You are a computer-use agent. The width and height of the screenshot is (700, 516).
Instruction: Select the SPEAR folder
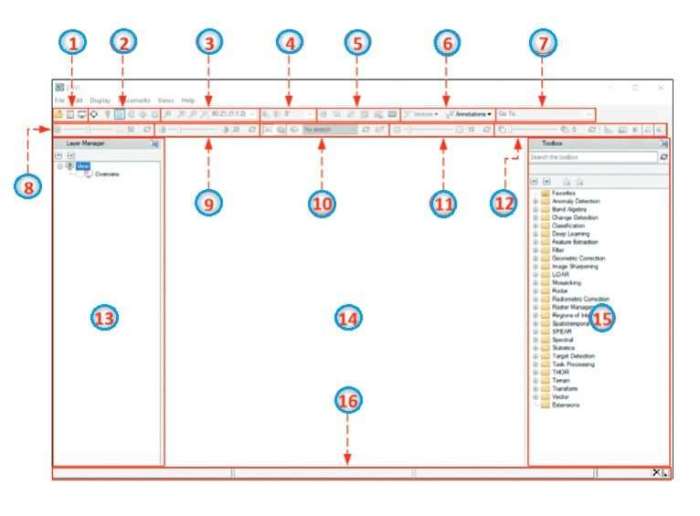pyautogui.click(x=562, y=332)
